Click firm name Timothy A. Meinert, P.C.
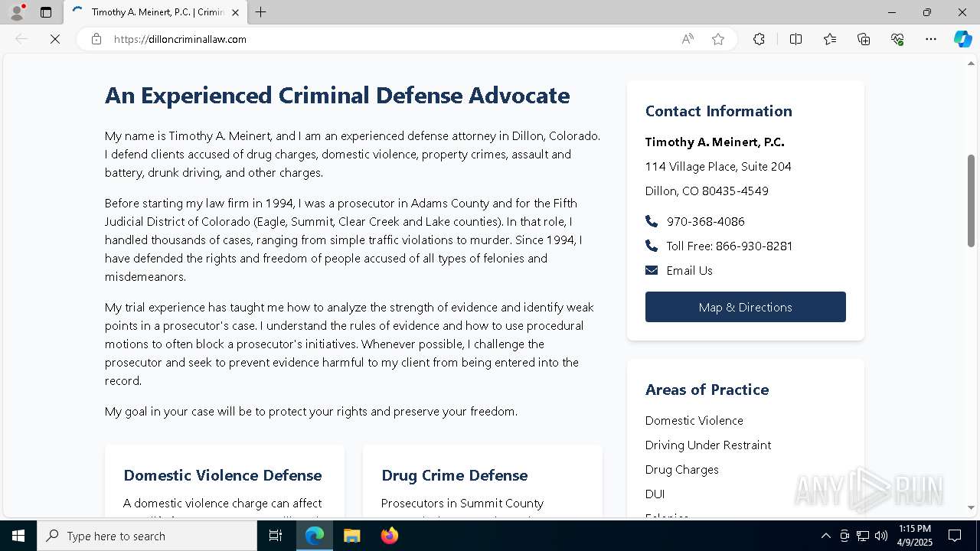 coord(714,142)
